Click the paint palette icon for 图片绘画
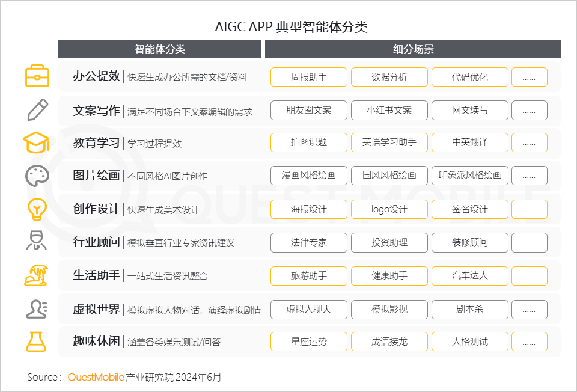Image resolution: width=577 pixels, height=392 pixels. 37,176
